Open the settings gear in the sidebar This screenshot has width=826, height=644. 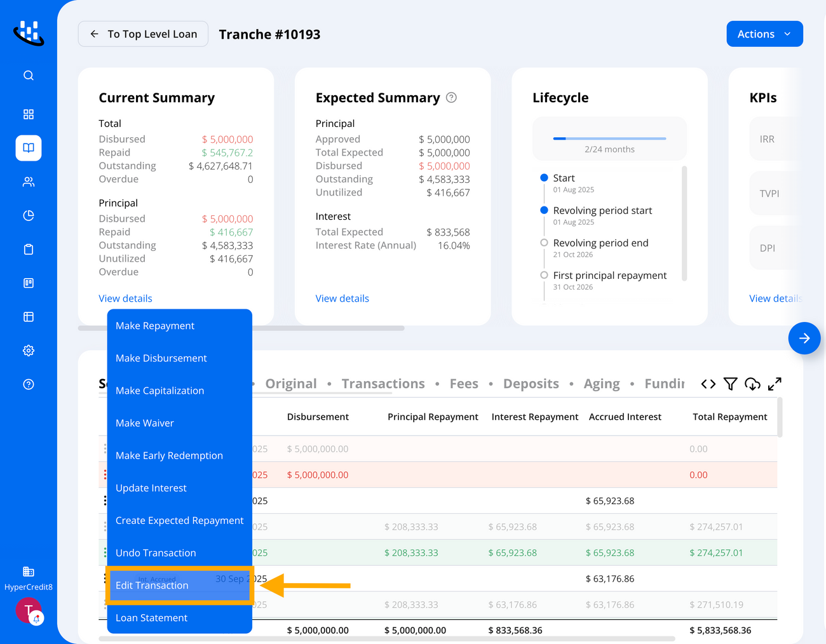tap(28, 350)
